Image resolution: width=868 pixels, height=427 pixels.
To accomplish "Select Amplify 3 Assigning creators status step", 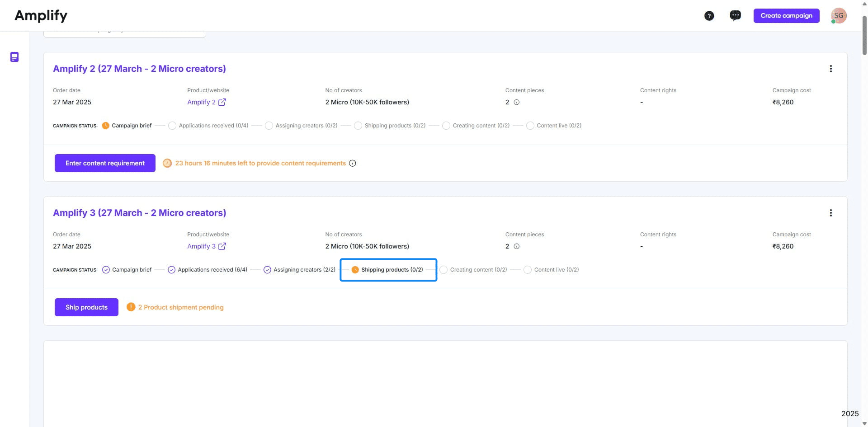I will click(x=299, y=270).
